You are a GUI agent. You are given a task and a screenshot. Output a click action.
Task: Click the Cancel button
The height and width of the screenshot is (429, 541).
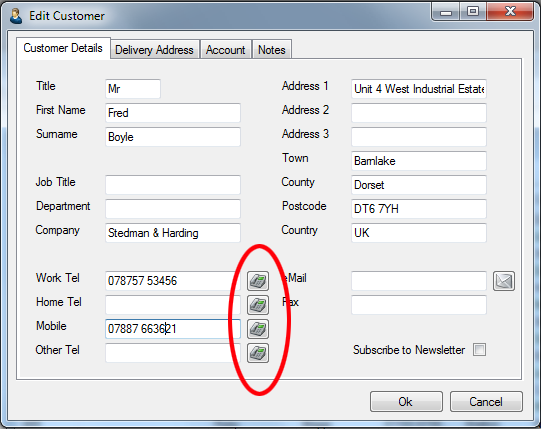pyautogui.click(x=486, y=401)
